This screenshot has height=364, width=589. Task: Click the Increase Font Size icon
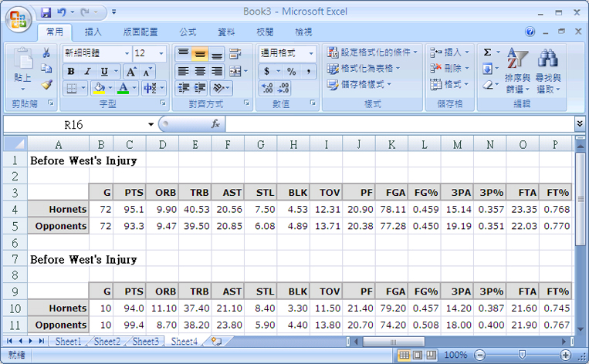[130, 71]
